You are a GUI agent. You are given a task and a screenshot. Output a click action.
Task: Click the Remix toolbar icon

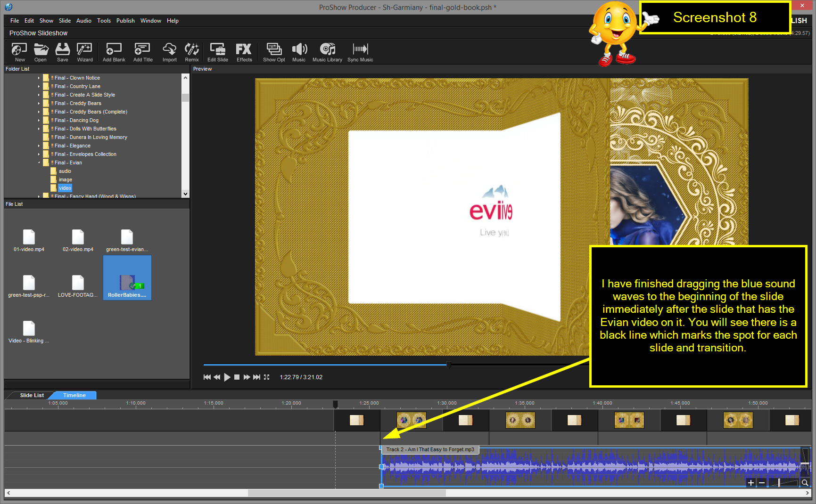tap(192, 52)
